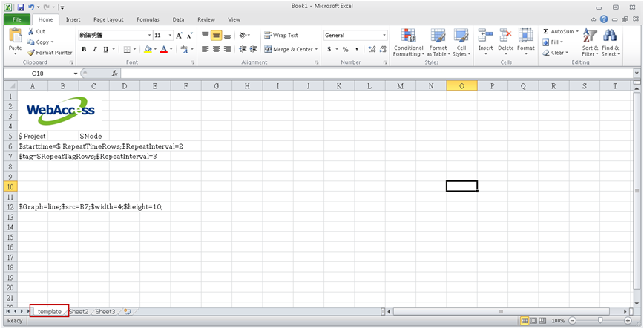Toggle Bold formatting

click(84, 49)
